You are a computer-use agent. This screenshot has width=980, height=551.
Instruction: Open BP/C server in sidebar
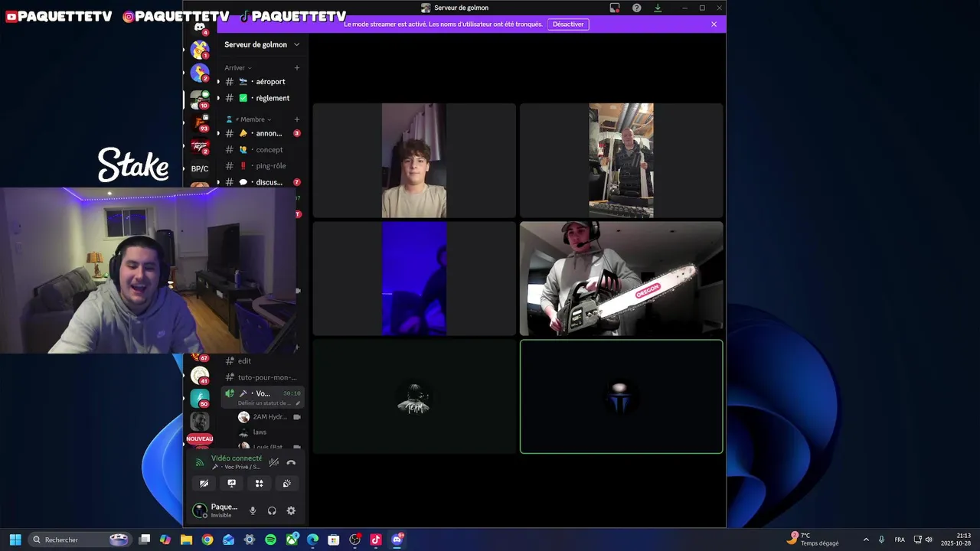pyautogui.click(x=200, y=168)
